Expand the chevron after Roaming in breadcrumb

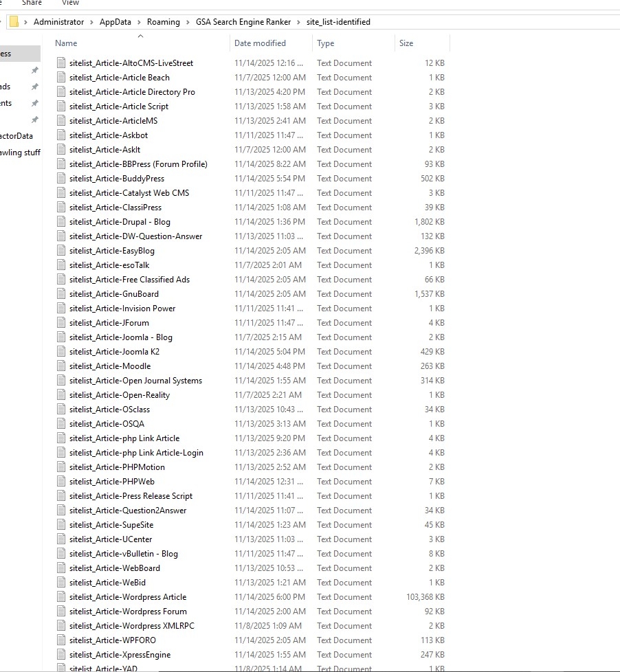188,22
